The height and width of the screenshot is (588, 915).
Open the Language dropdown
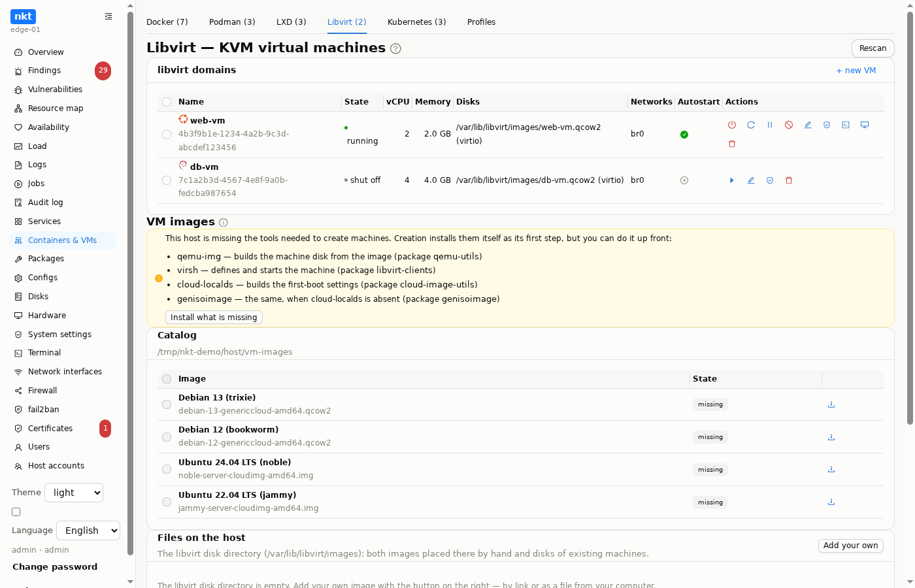[88, 531]
